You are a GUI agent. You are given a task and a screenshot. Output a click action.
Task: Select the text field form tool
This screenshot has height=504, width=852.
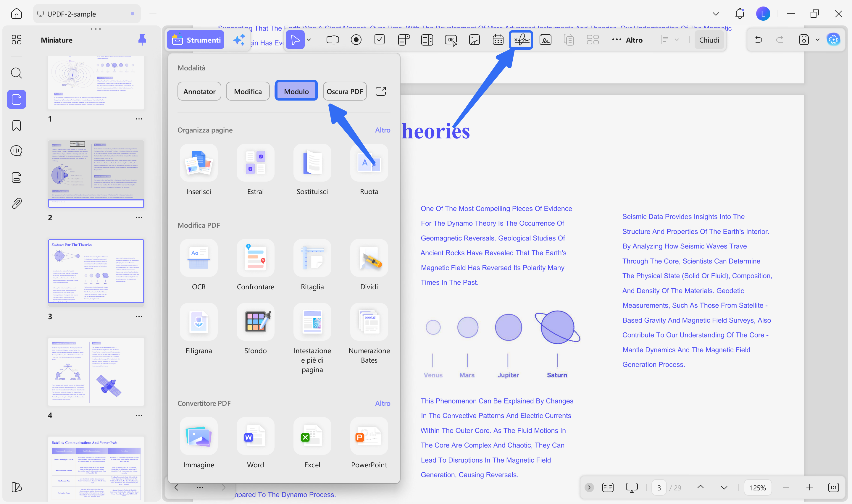pos(333,40)
